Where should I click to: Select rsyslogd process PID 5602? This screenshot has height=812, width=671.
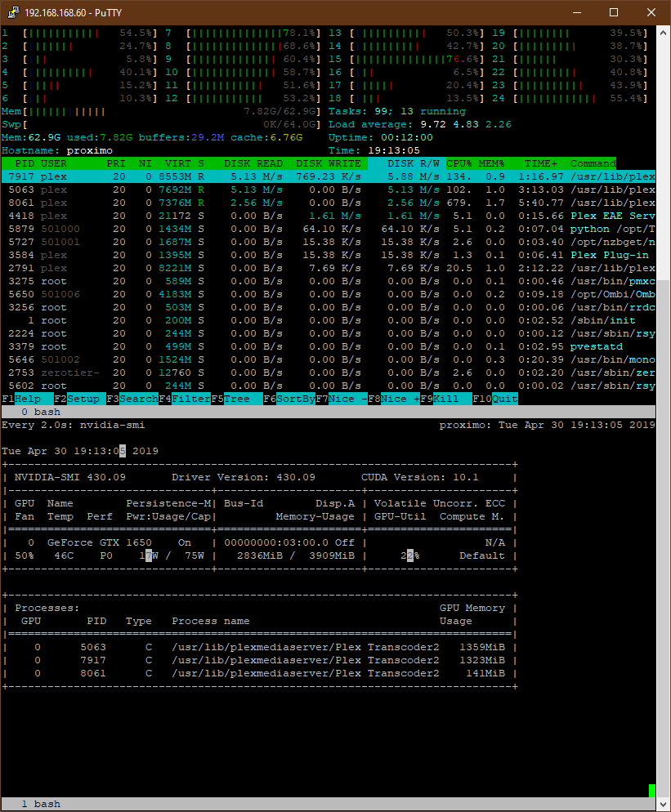click(329, 386)
